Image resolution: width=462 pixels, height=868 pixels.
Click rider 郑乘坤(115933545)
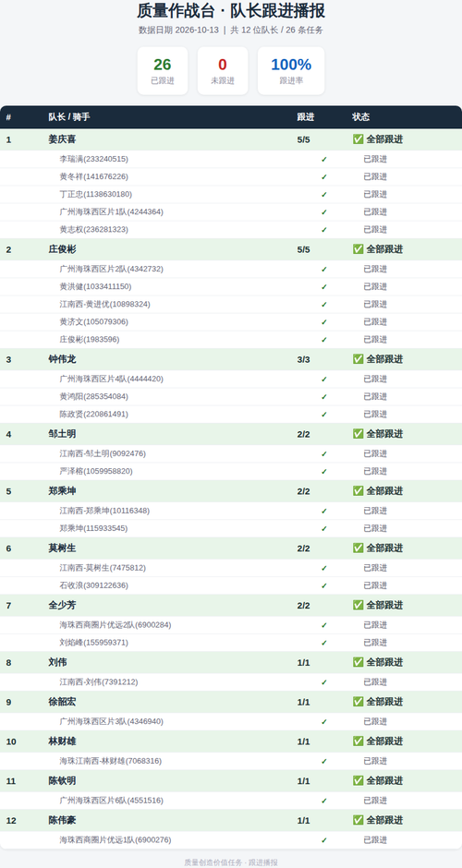[93, 528]
